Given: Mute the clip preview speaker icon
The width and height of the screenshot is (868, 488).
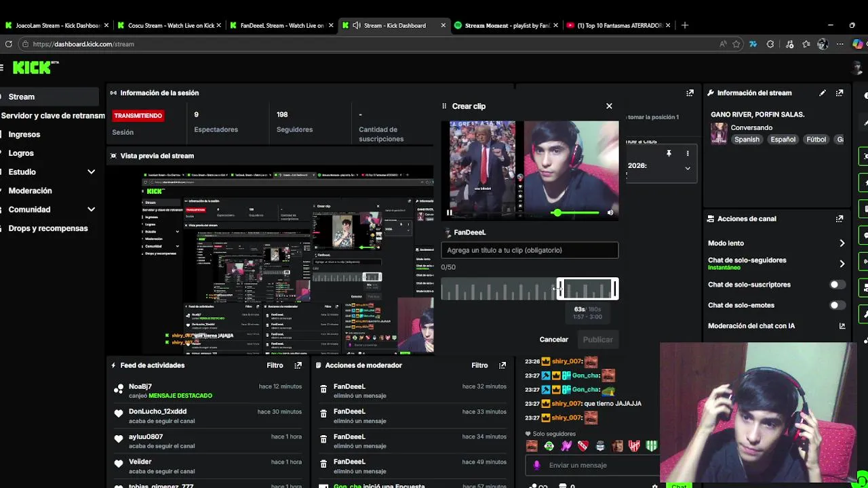Looking at the screenshot, I should [x=610, y=212].
